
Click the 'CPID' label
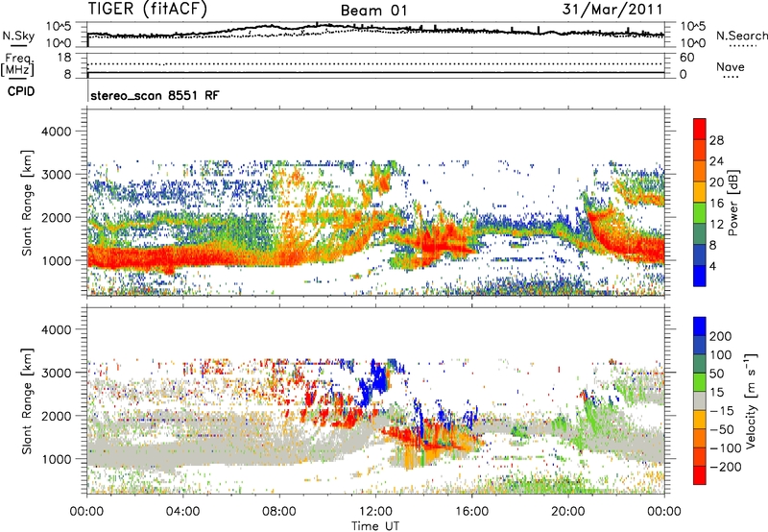pos(21,91)
